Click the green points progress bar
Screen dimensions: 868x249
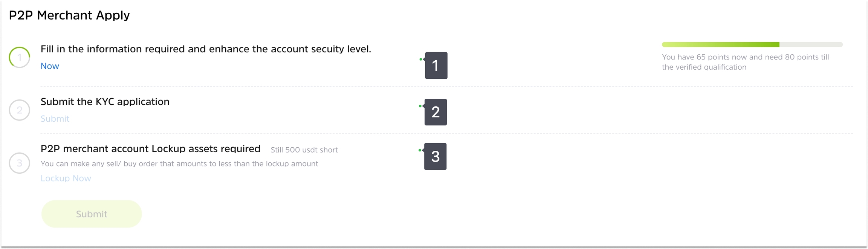(752, 44)
